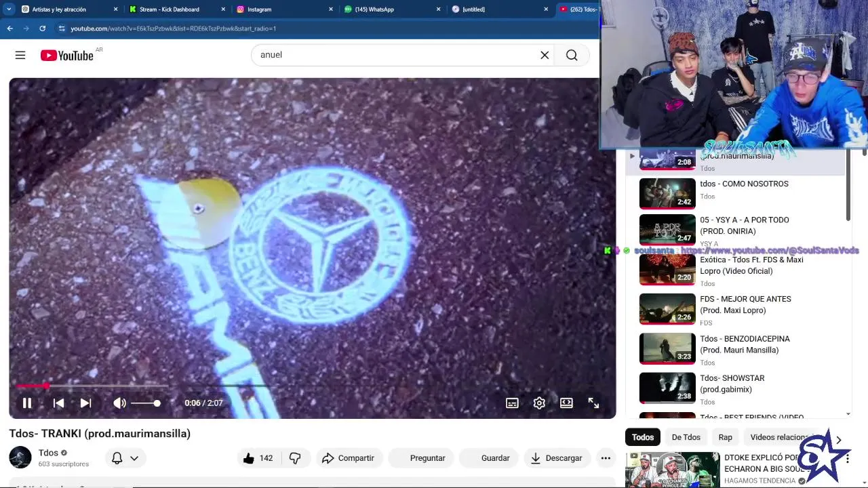Like the video with the thumbs up
The height and width of the screenshot is (488, 868).
[x=258, y=458]
